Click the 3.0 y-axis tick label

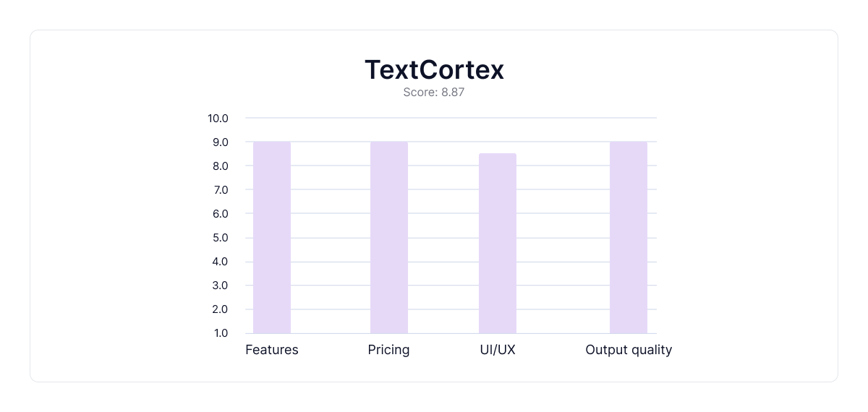(x=221, y=286)
